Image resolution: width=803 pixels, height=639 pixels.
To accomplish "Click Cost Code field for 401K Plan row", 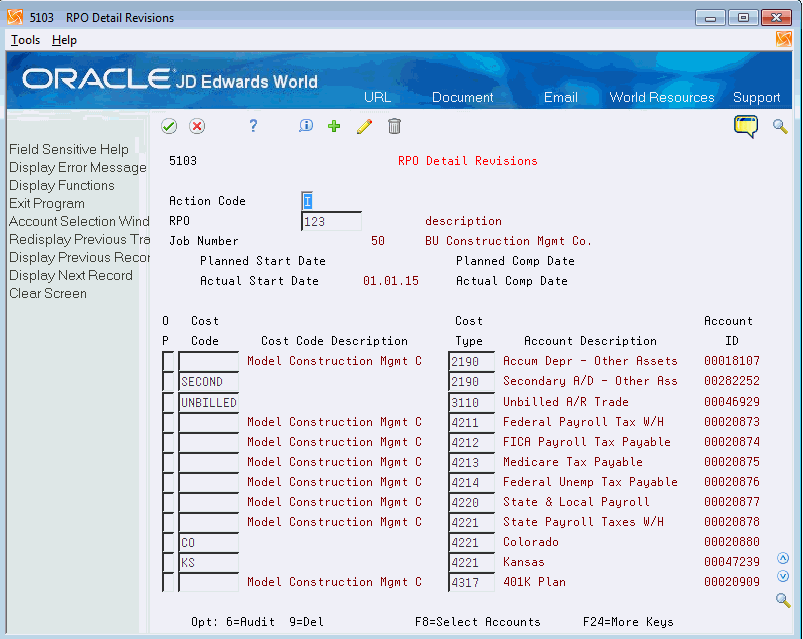I will tap(208, 582).
